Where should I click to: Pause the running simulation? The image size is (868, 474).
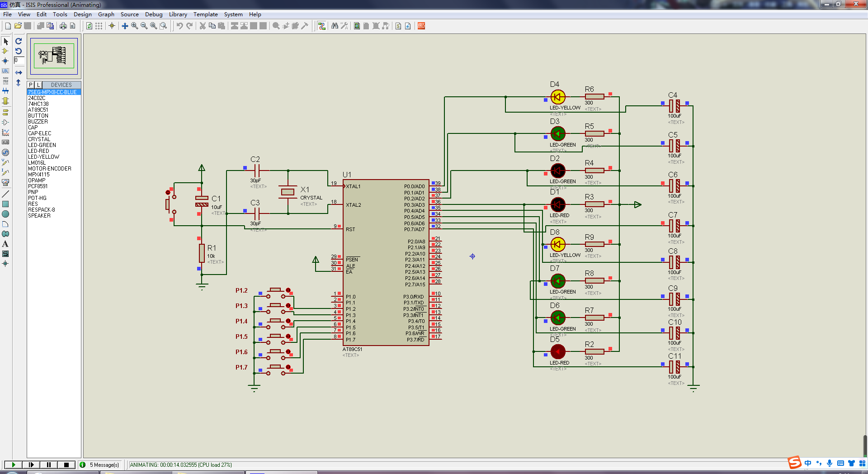pyautogui.click(x=48, y=465)
